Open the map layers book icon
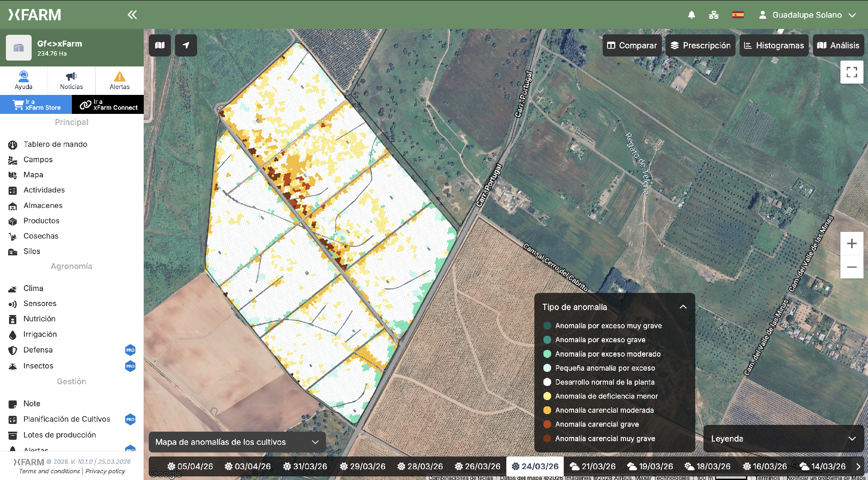This screenshot has height=480, width=868. coord(160,45)
